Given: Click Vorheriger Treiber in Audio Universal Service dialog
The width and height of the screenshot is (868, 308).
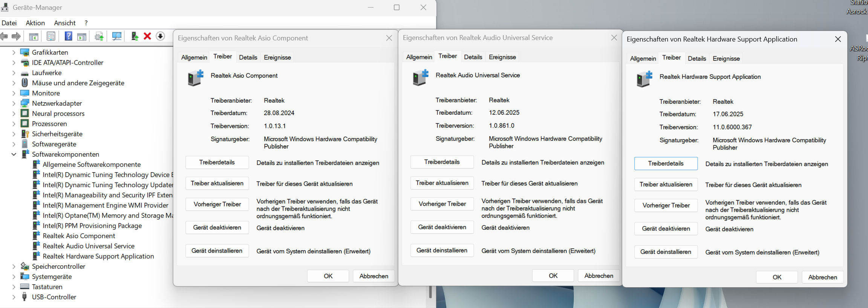Looking at the screenshot, I should coord(442,204).
